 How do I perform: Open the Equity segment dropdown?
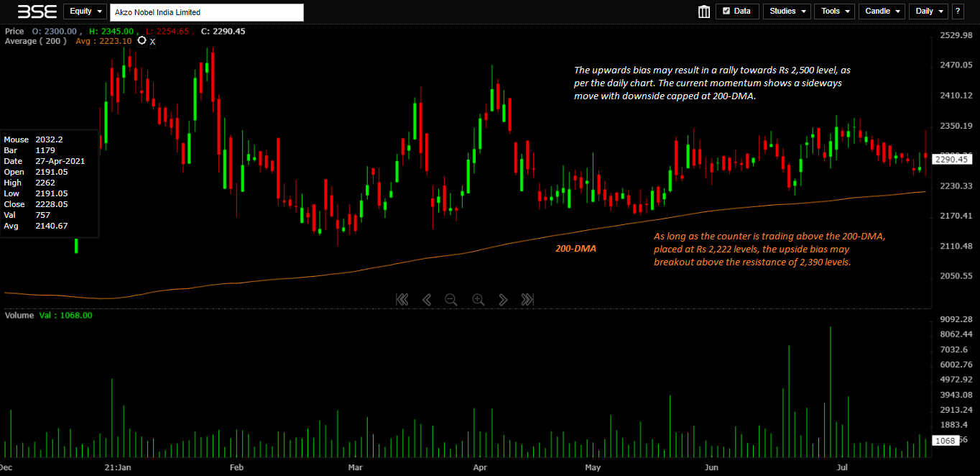click(x=85, y=12)
